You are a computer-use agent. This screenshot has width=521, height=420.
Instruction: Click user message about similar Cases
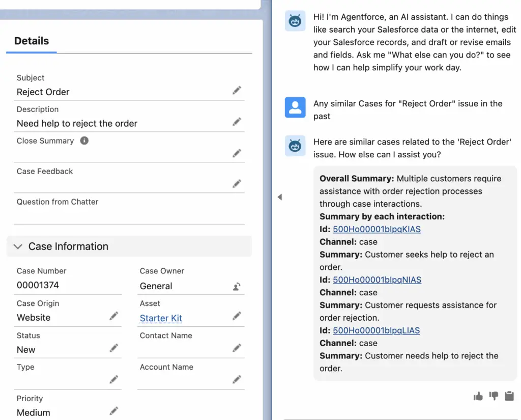(408, 110)
